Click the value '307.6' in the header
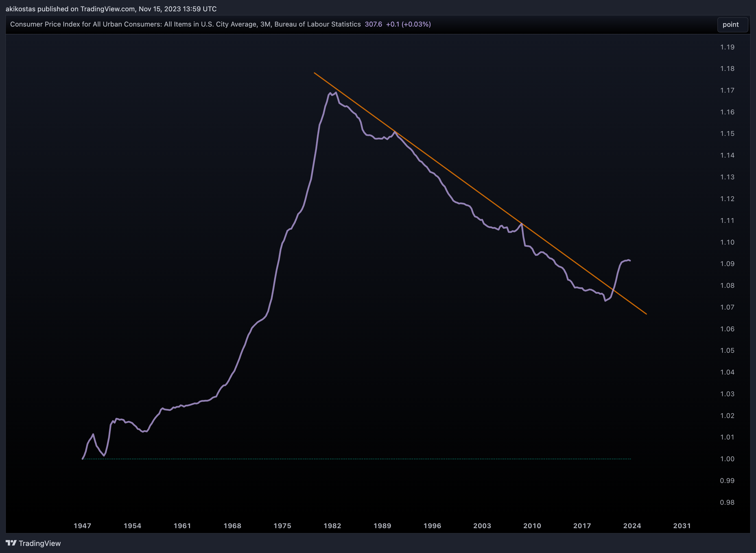The width and height of the screenshot is (756, 553). pyautogui.click(x=373, y=24)
